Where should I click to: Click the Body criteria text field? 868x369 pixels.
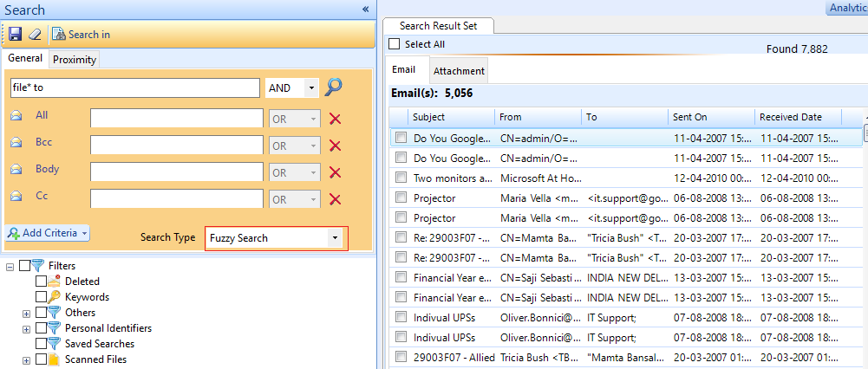[177, 172]
